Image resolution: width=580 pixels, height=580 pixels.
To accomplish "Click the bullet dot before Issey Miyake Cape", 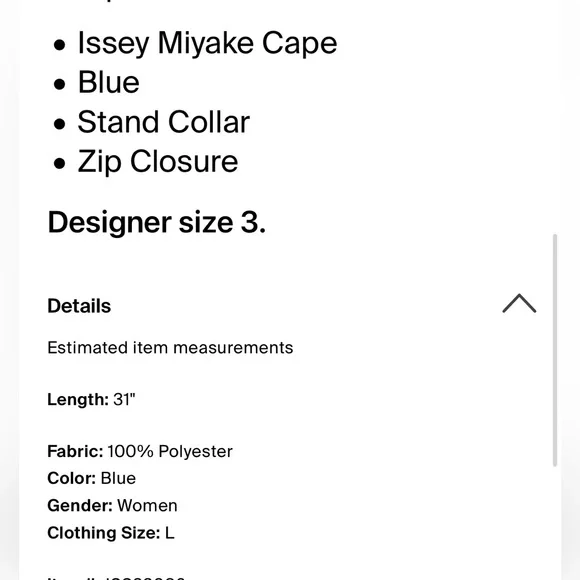I will point(59,45).
